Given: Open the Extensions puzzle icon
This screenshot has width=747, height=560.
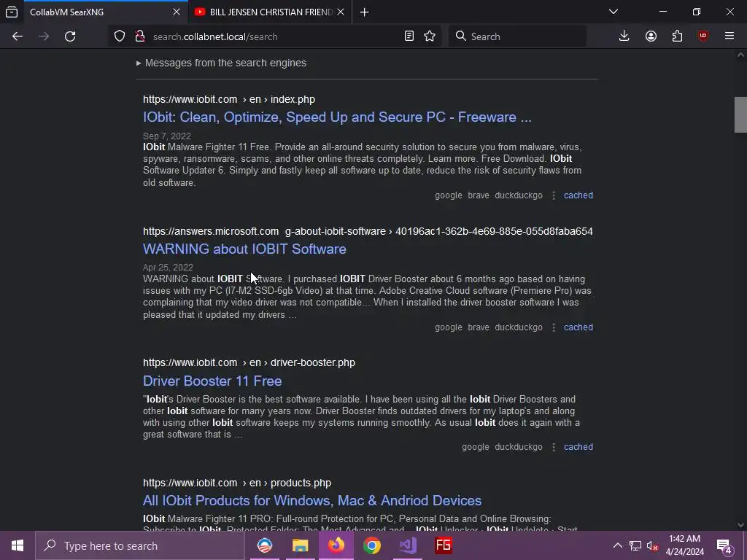Looking at the screenshot, I should pos(677,36).
